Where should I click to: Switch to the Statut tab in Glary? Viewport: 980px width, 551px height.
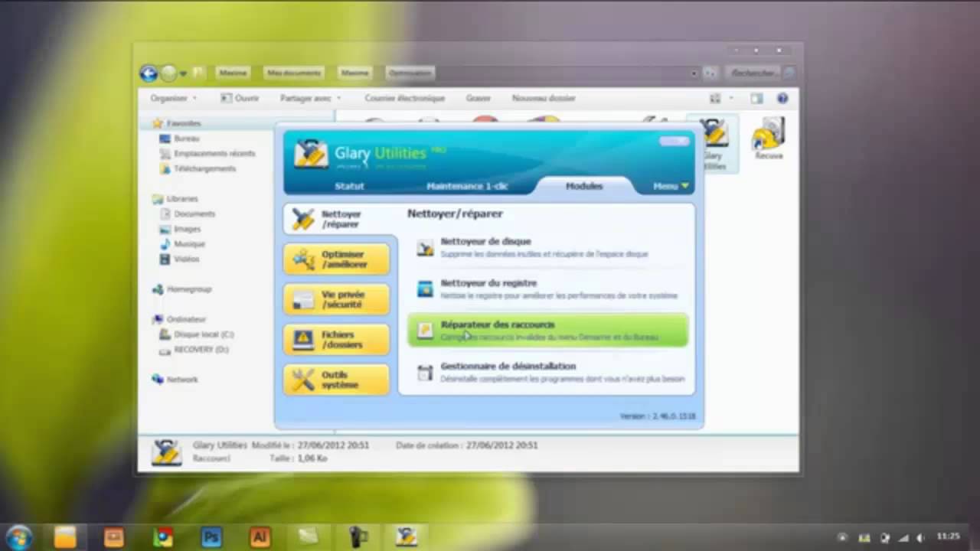[349, 186]
